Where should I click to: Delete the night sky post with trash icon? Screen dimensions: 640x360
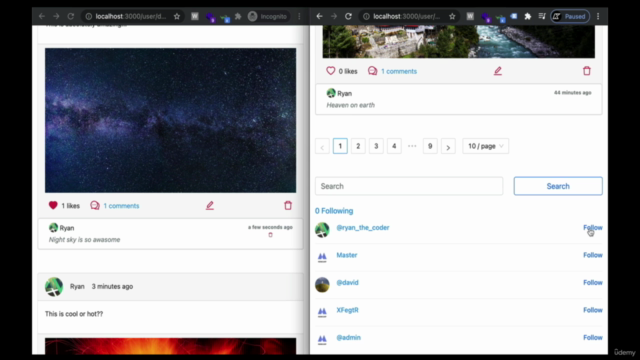pos(288,205)
